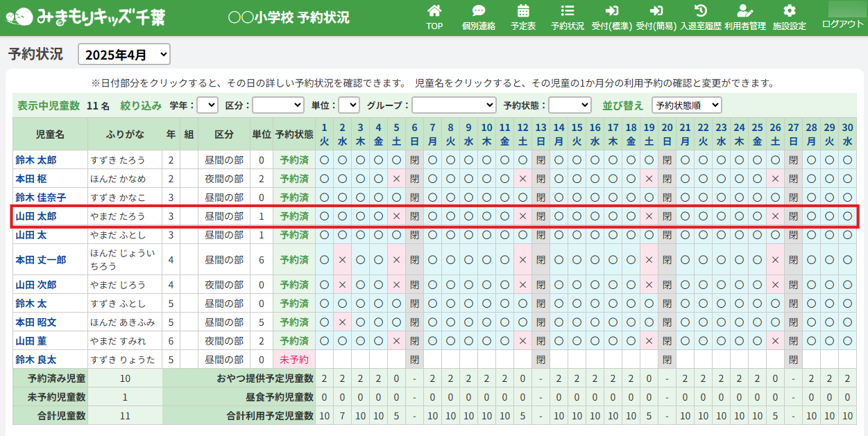Click the ログアウト link
The width and height of the screenshot is (868, 436).
pos(842,24)
